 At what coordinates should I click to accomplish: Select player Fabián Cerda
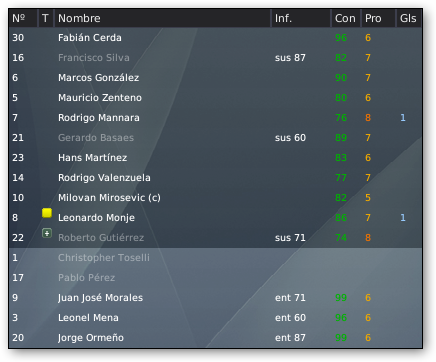click(x=215, y=38)
